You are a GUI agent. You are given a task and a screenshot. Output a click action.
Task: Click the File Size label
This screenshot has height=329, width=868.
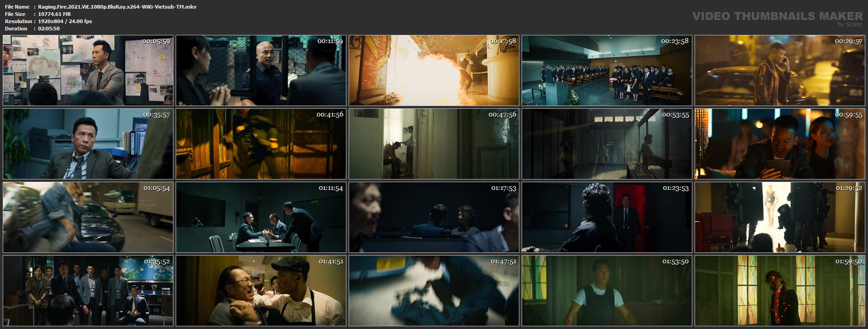point(15,14)
